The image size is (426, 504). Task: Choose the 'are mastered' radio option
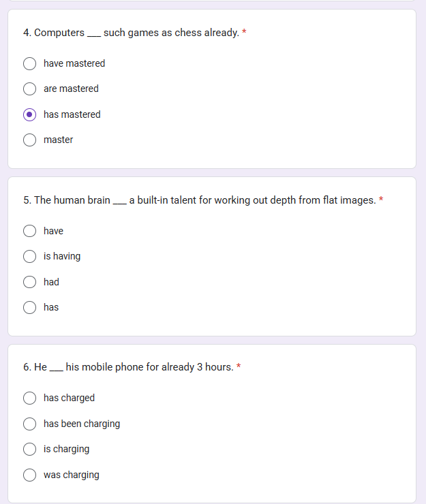tap(30, 89)
